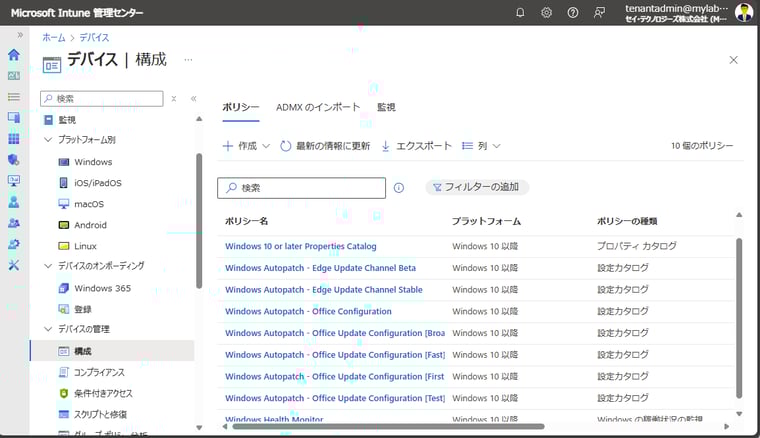Viewport: 760px width, 438px height.
Task: Expand the left rail with double chevron
Action: (20, 35)
